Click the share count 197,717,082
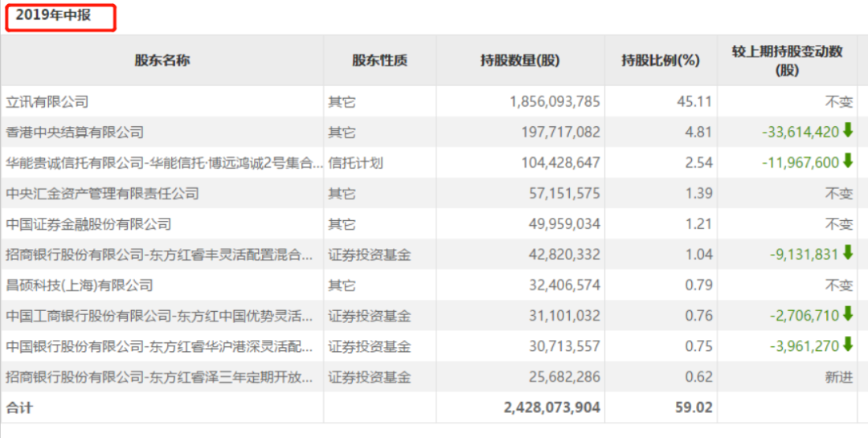This screenshot has height=438, width=868. coord(561,133)
